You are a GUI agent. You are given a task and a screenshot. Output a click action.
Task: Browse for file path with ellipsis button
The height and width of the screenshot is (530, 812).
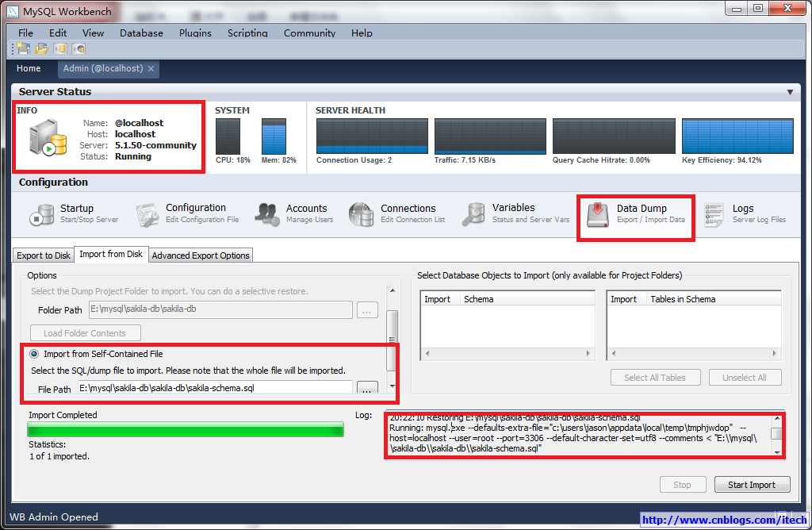(x=366, y=389)
